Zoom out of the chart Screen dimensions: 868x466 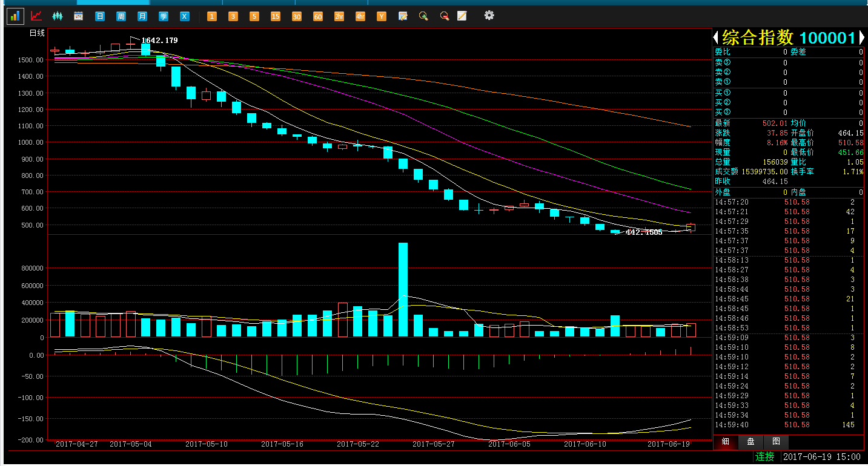(445, 16)
